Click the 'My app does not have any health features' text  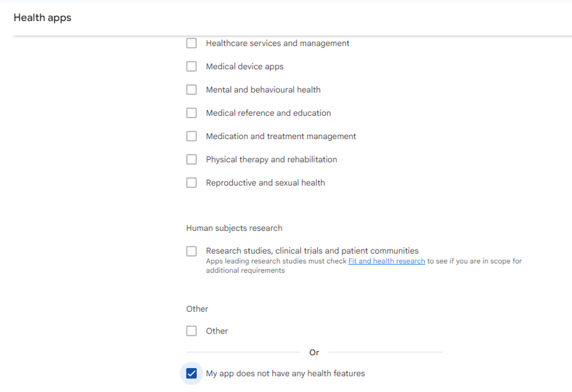pyautogui.click(x=285, y=373)
